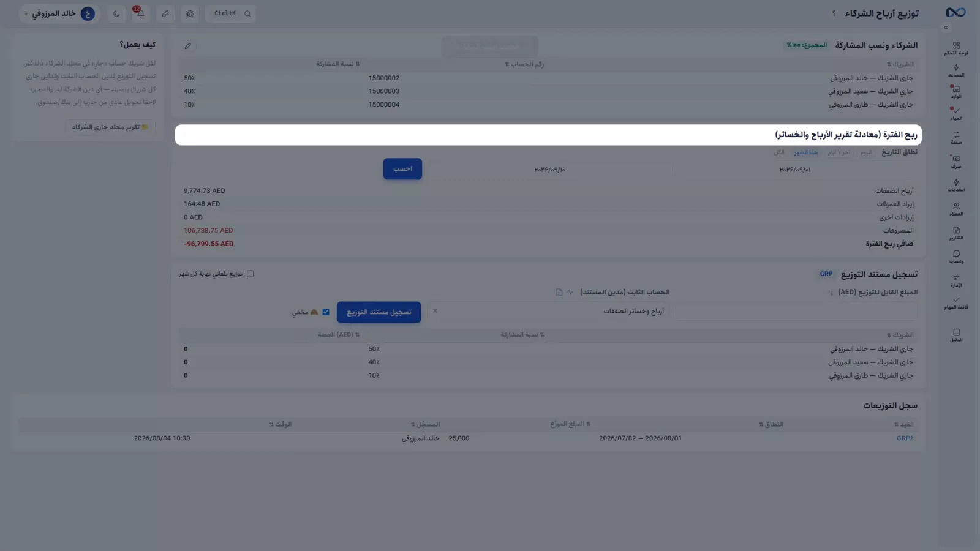980x551 pixels.
Task: Open صفقة deal in the sidebar
Action: 956,138
